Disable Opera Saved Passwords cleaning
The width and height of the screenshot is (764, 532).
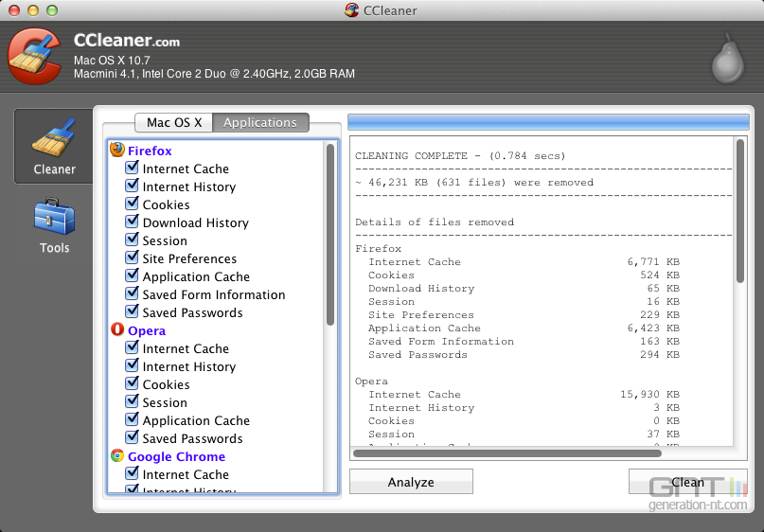(x=132, y=437)
